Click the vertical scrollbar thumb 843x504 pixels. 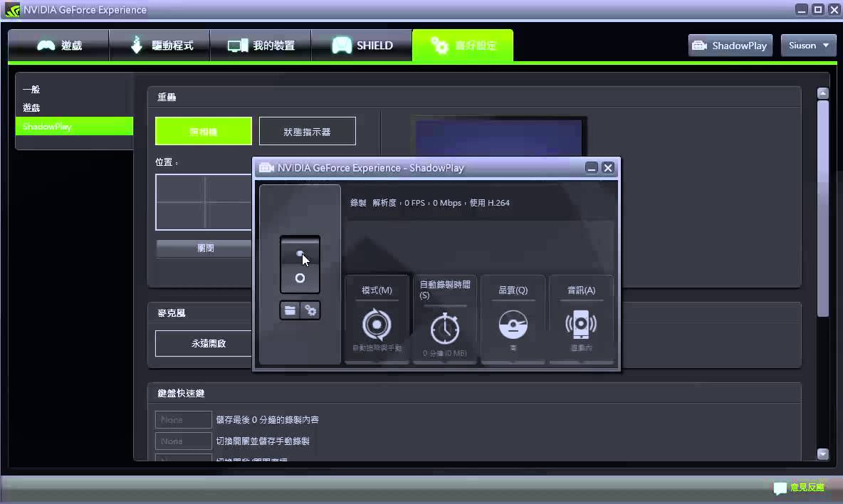822,209
